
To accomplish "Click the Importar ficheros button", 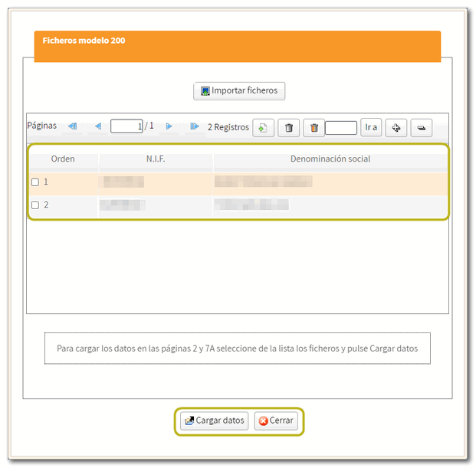I will click(x=239, y=91).
